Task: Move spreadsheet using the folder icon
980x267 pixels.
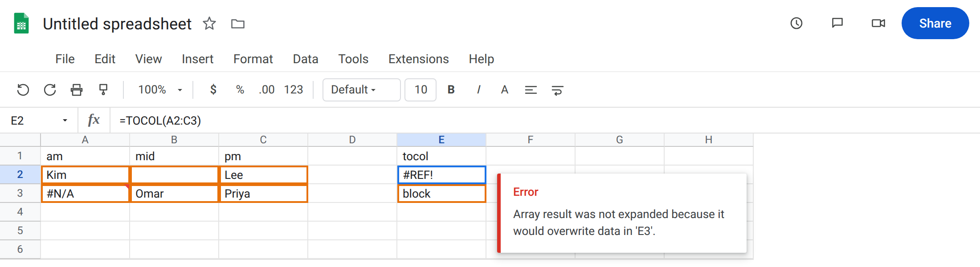Action: (238, 24)
